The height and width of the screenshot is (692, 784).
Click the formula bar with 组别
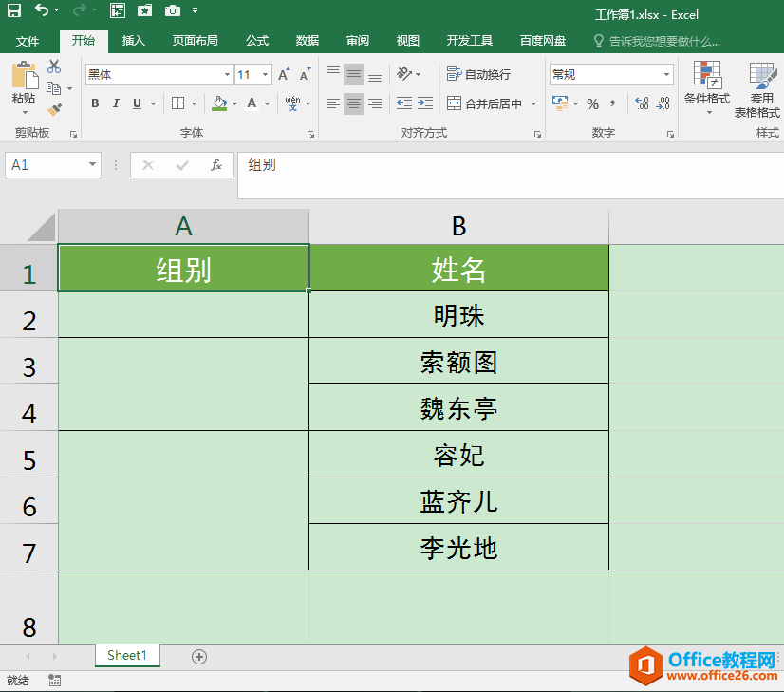[x=510, y=175]
